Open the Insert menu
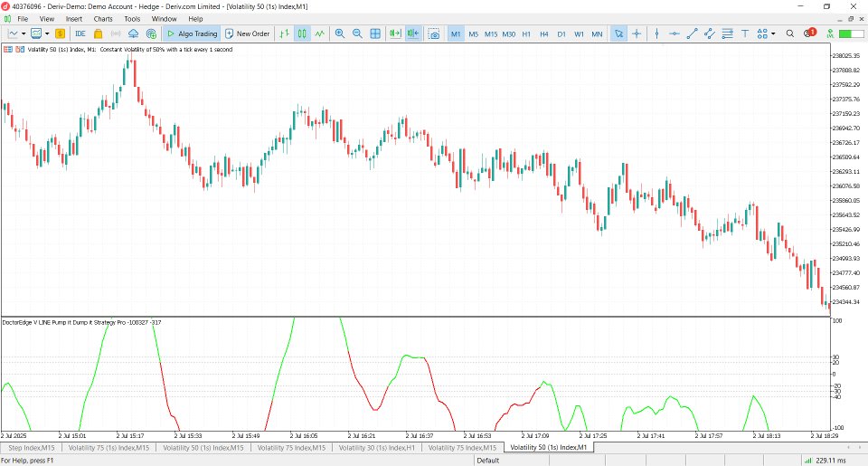This screenshot has height=466, width=868. pyautogui.click(x=73, y=19)
